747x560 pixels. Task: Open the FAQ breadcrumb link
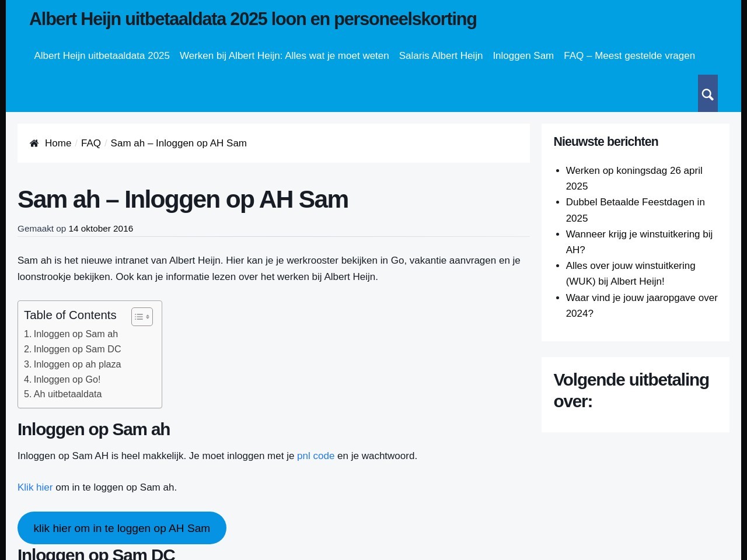90,143
